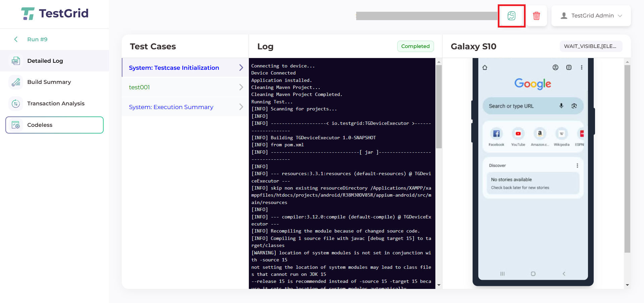
Task: Expand System: Execution Summary chevron
Action: pos(241,107)
